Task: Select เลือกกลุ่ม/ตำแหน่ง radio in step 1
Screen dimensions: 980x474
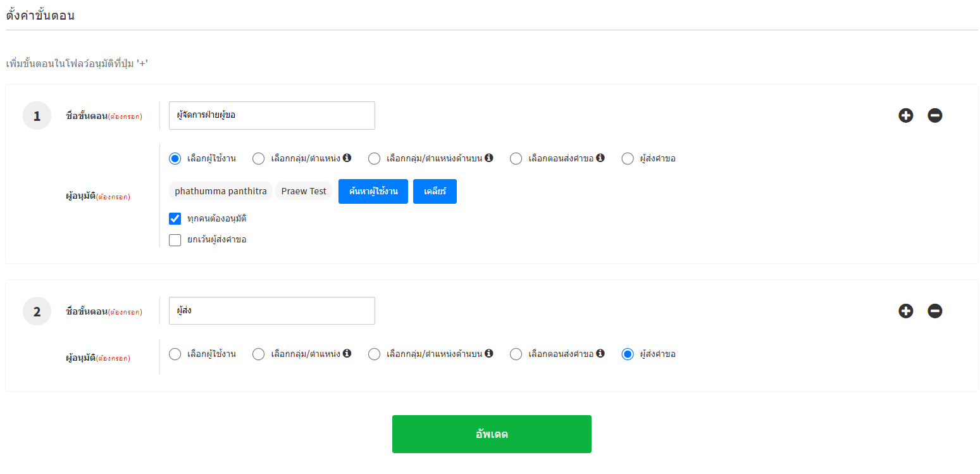Action: pos(258,158)
